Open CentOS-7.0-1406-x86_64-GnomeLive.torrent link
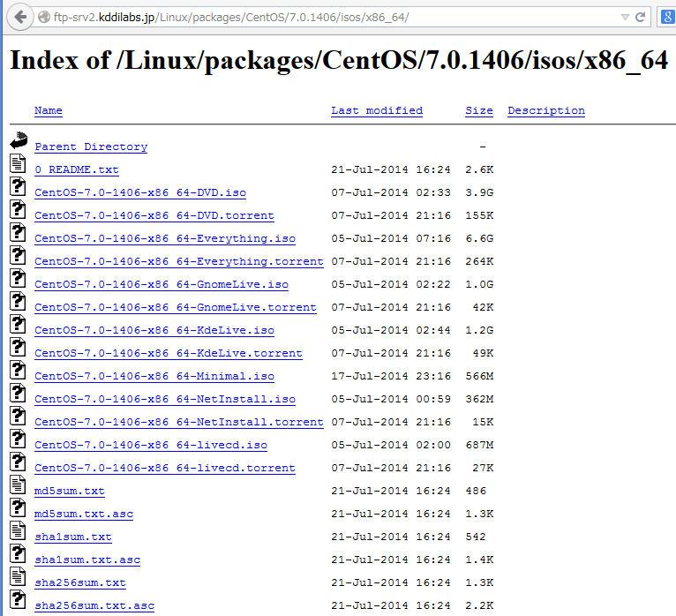676x616 pixels. point(176,307)
